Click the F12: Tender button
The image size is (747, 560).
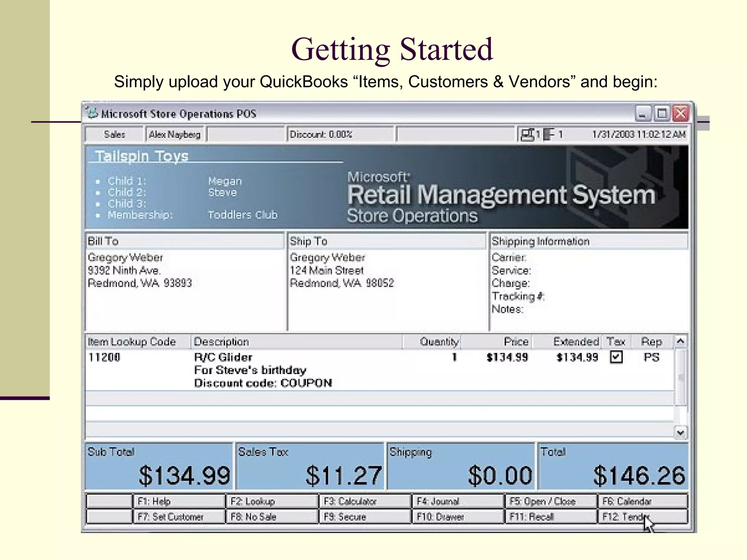pyautogui.click(x=643, y=517)
